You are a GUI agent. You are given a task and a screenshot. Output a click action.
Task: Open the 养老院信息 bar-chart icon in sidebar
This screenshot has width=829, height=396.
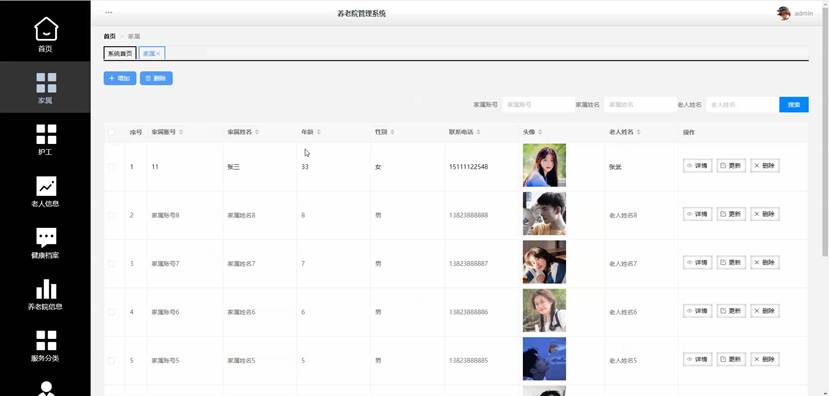(46, 289)
